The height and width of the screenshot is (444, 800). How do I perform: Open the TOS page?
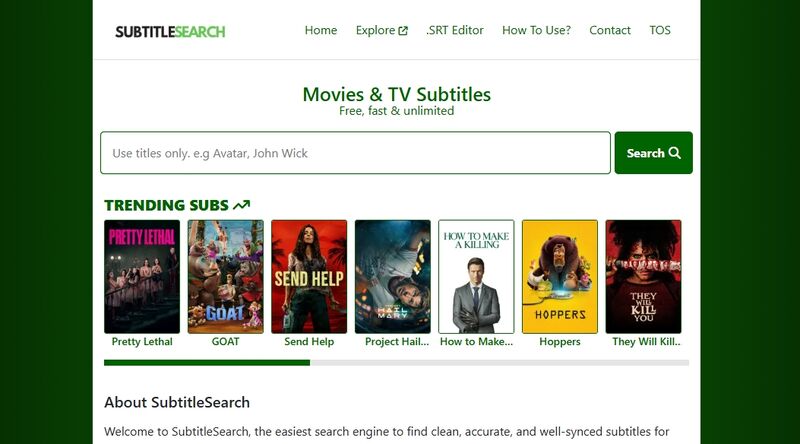(660, 30)
